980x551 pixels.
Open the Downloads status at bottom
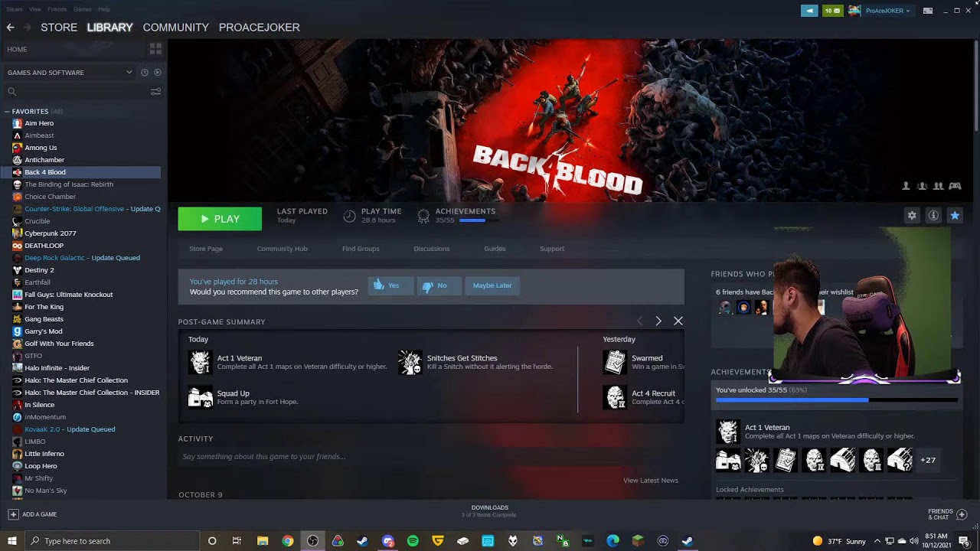point(489,511)
